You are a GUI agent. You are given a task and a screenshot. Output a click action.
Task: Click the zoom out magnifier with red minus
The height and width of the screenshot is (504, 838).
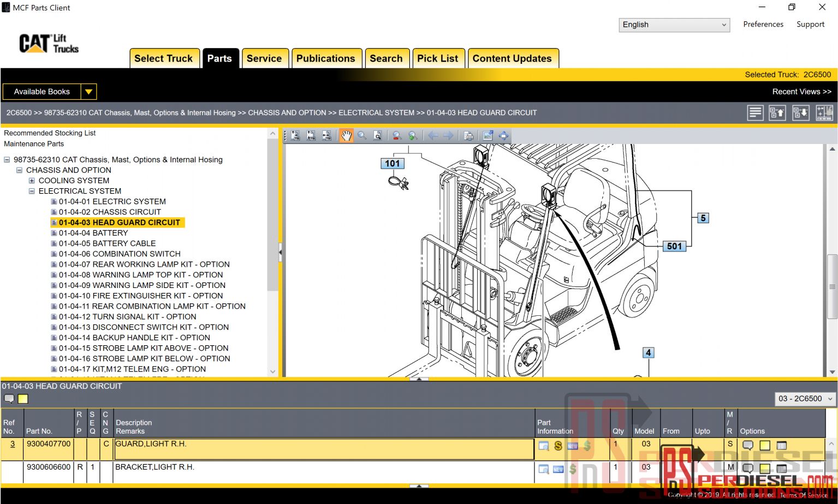click(x=397, y=136)
